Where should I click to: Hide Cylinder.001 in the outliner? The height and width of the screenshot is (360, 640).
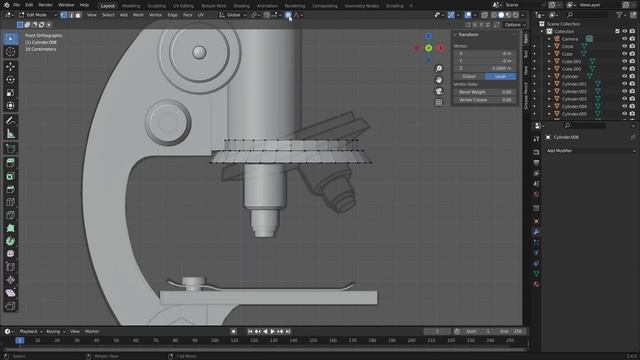(x=624, y=84)
